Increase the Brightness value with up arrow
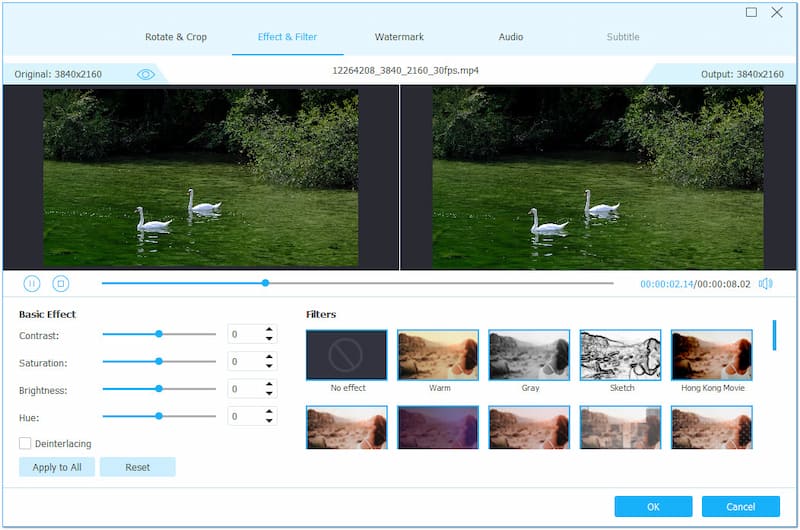The width and height of the screenshot is (800, 530). 268,384
